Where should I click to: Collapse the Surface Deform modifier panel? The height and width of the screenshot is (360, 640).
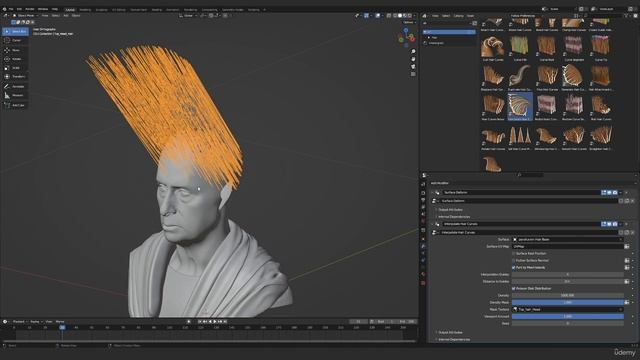[432, 192]
